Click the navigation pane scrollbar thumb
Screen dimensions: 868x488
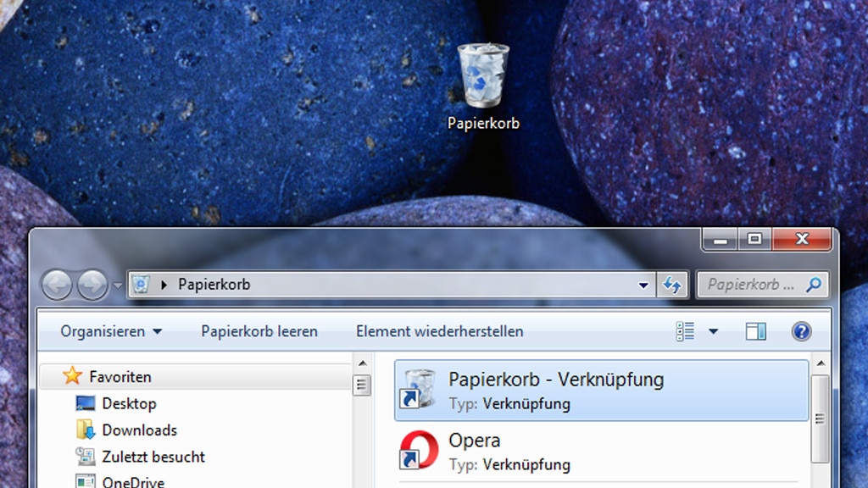(x=362, y=385)
